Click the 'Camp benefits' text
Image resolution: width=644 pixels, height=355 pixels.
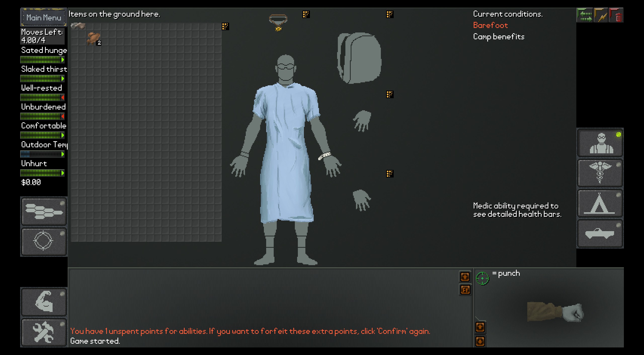499,37
